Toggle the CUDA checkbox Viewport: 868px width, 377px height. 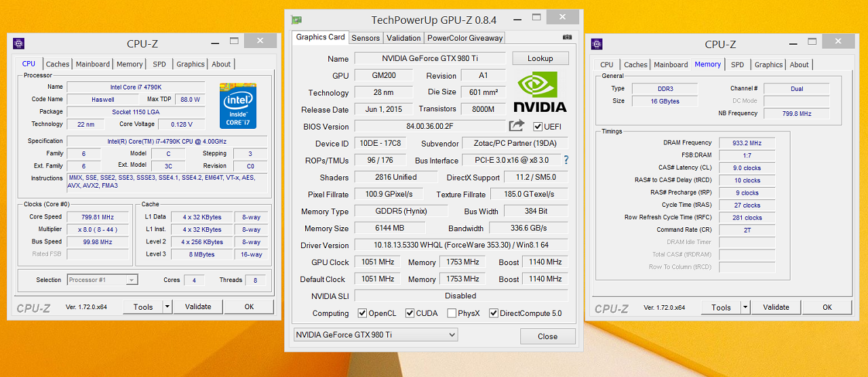coord(410,313)
